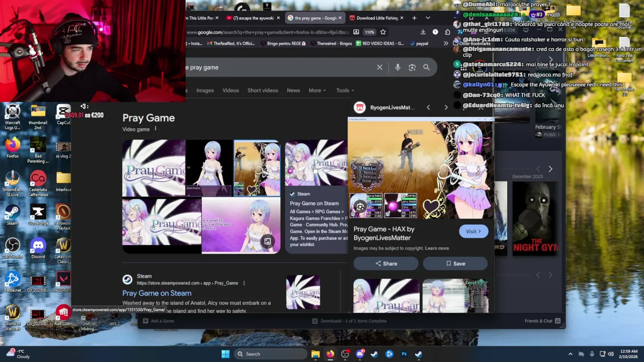644x362 pixels.
Task: List all tabs with chevron dropdown
Action: (428, 18)
